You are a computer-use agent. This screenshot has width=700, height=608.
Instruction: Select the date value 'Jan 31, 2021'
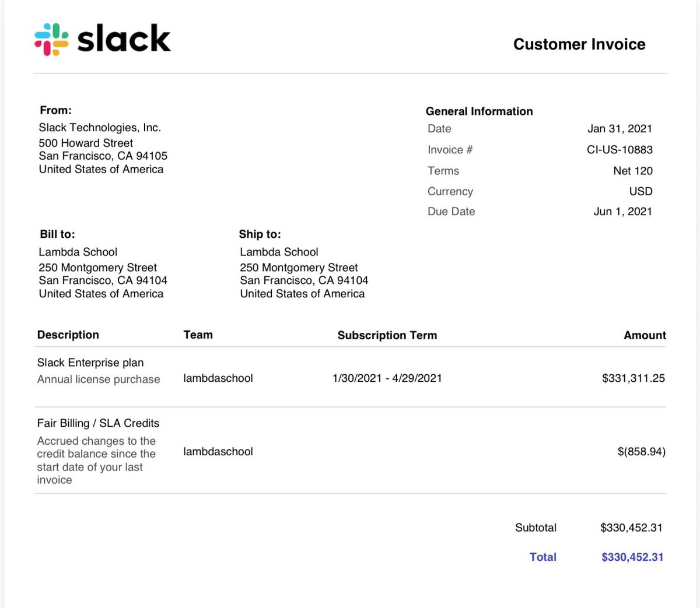click(619, 129)
